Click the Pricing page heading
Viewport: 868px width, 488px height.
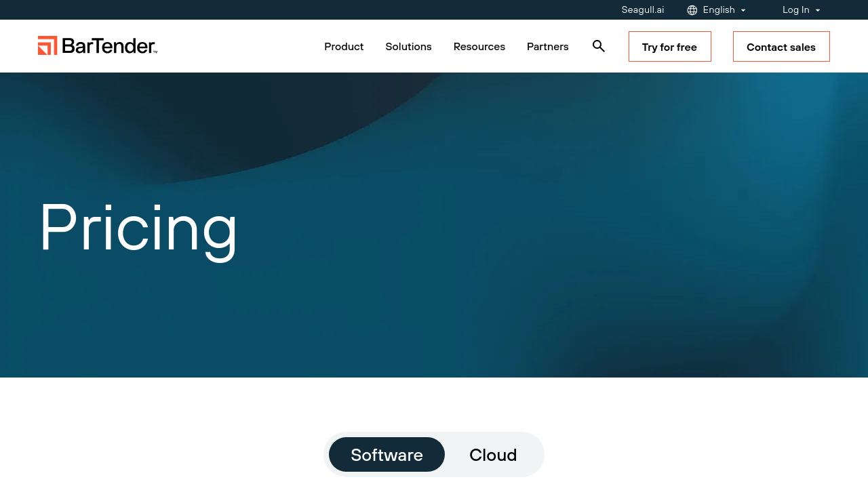pyautogui.click(x=138, y=228)
